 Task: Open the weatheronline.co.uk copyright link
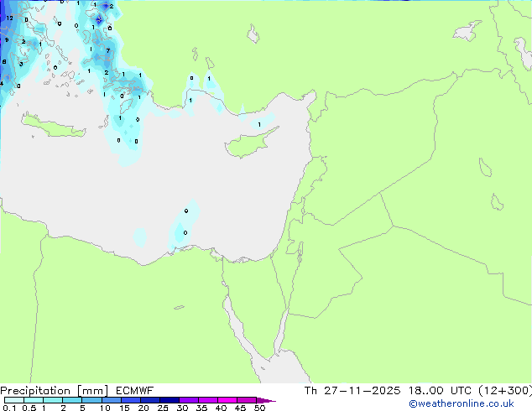(462, 403)
